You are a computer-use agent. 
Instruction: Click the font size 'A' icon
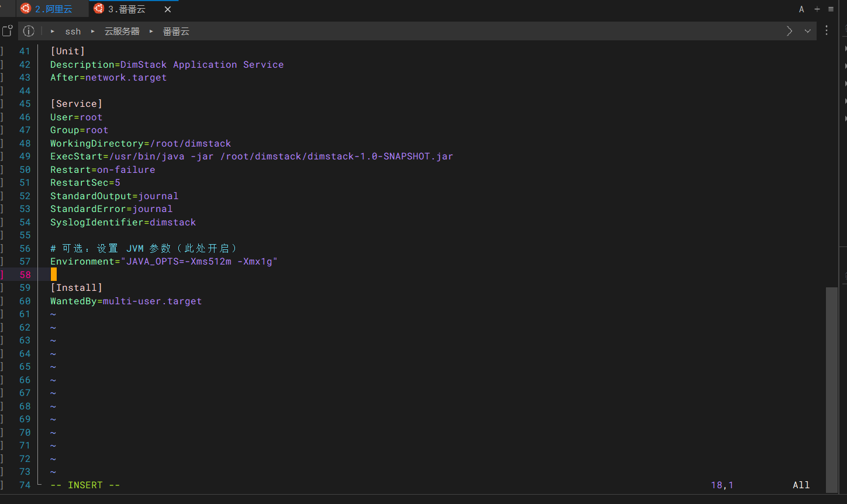(801, 9)
